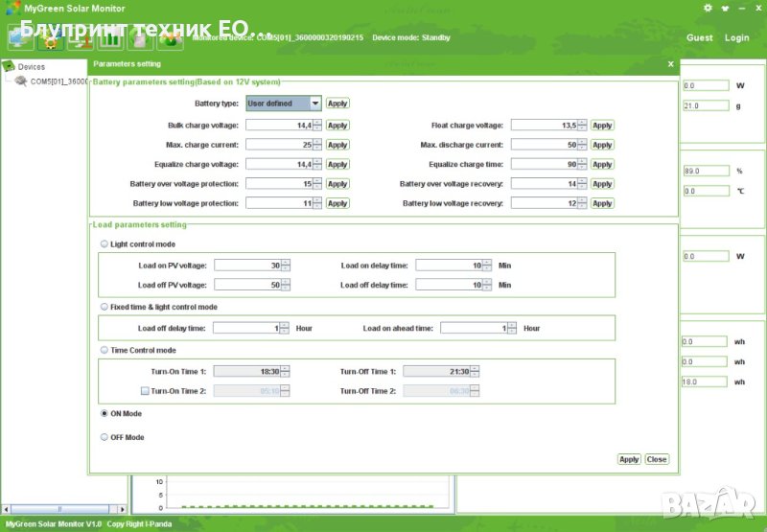Select the OFF Mode radio button
767x532 pixels.
tap(105, 437)
